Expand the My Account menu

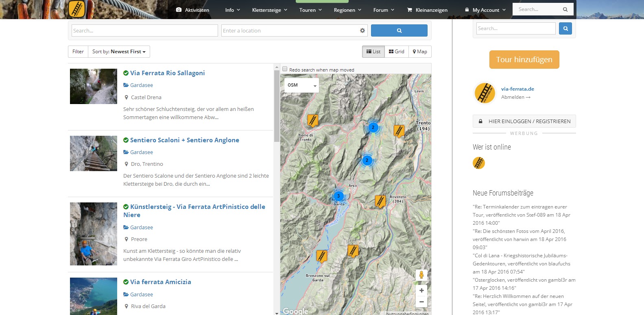486,10
